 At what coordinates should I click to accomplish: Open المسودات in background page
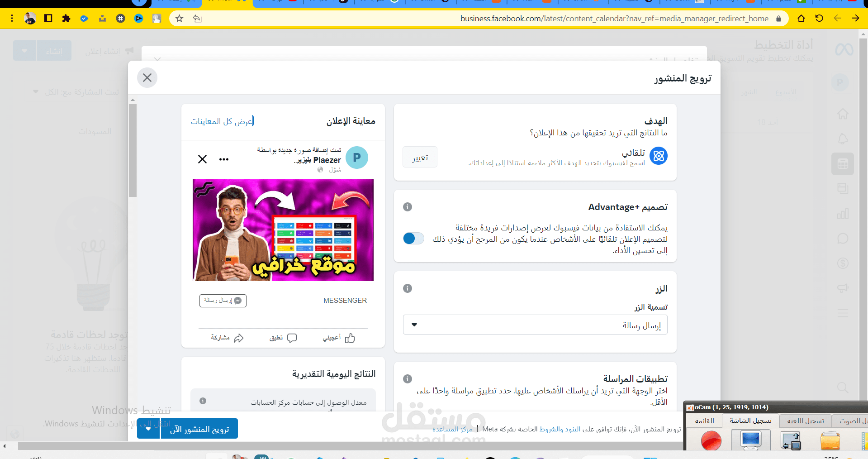95,131
